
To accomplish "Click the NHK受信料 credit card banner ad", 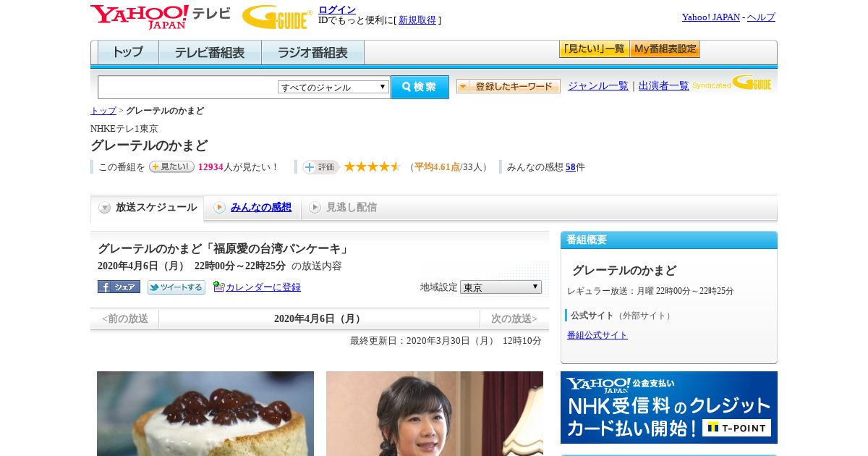I will point(669,408).
